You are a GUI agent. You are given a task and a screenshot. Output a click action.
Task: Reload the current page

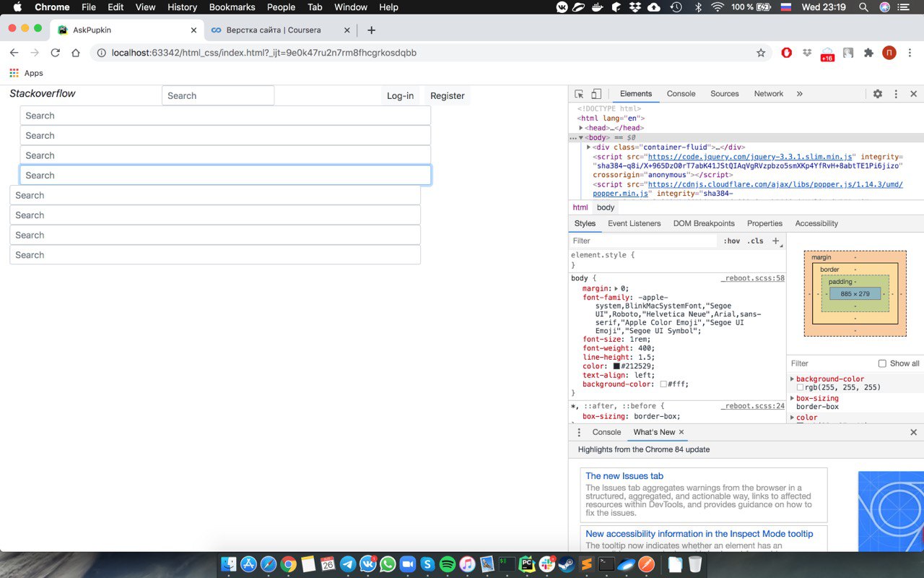(55, 53)
